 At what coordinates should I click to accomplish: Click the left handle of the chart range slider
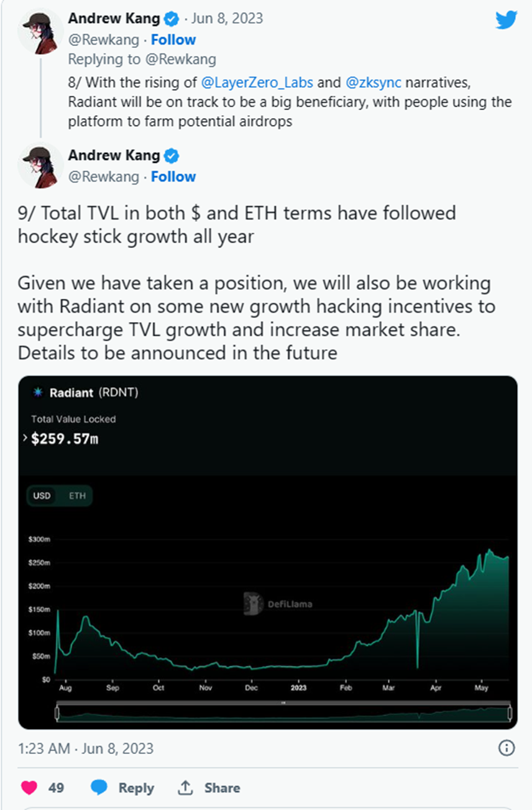tap(57, 712)
